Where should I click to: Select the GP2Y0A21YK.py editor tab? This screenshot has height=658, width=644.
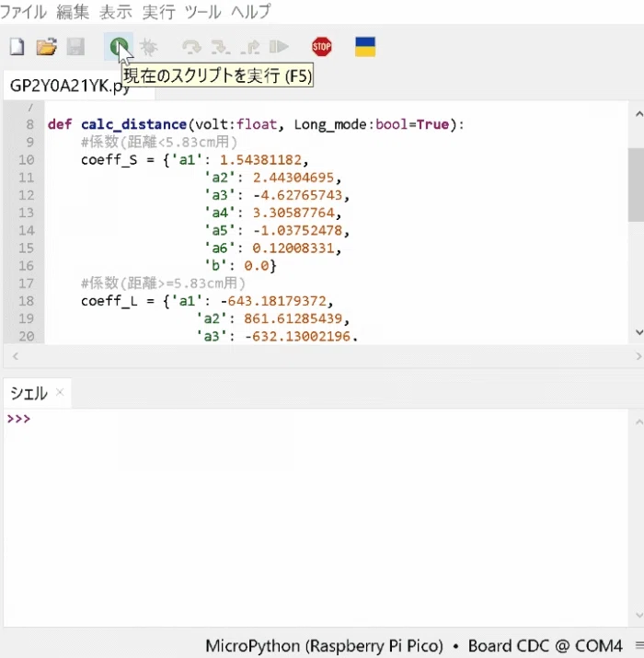pyautogui.click(x=70, y=86)
